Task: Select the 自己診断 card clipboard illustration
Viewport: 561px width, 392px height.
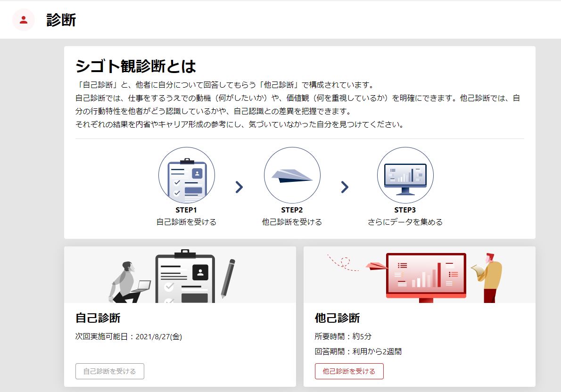Action: (185, 278)
